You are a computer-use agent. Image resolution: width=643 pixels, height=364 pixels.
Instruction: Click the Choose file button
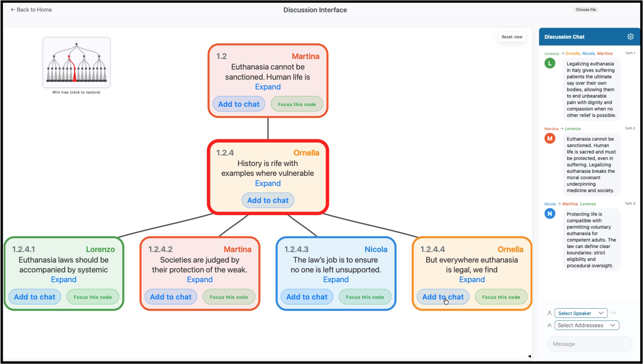(585, 10)
